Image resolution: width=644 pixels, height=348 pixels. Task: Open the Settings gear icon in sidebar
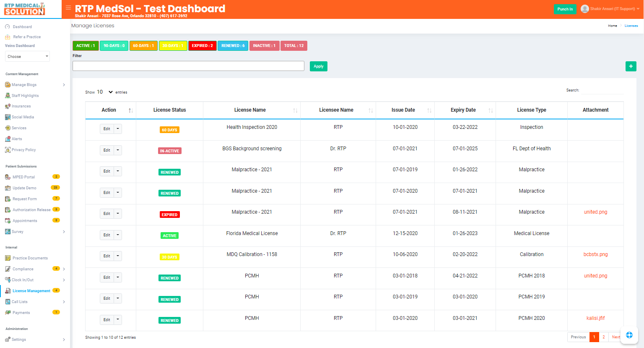point(8,340)
